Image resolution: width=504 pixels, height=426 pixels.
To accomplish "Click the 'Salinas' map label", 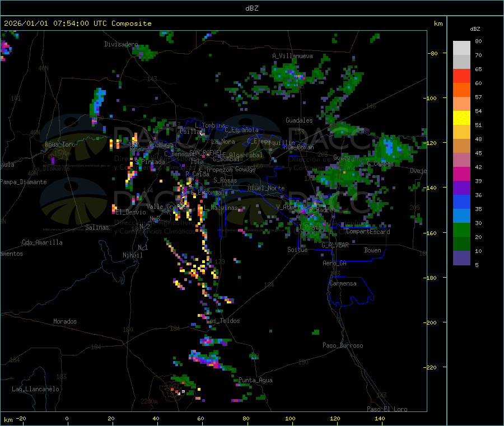I will (x=97, y=227).
